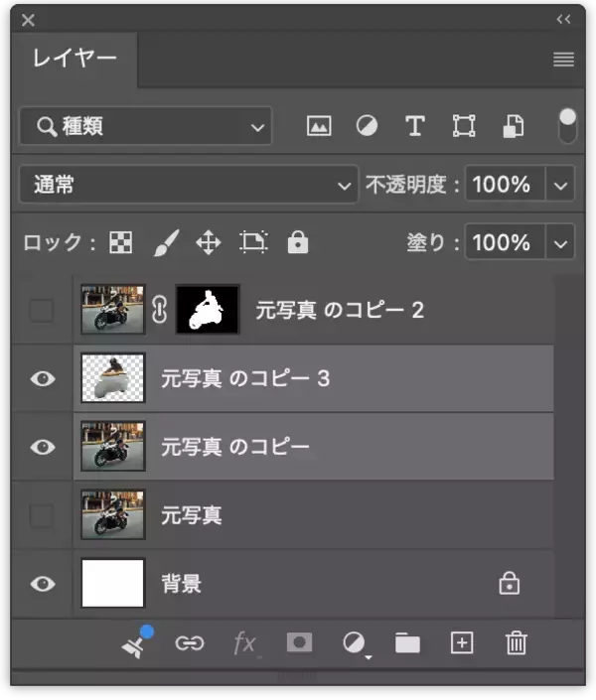The width and height of the screenshot is (596, 700).
Task: Click layer name 元写真 のコピー
Action: [x=235, y=447]
